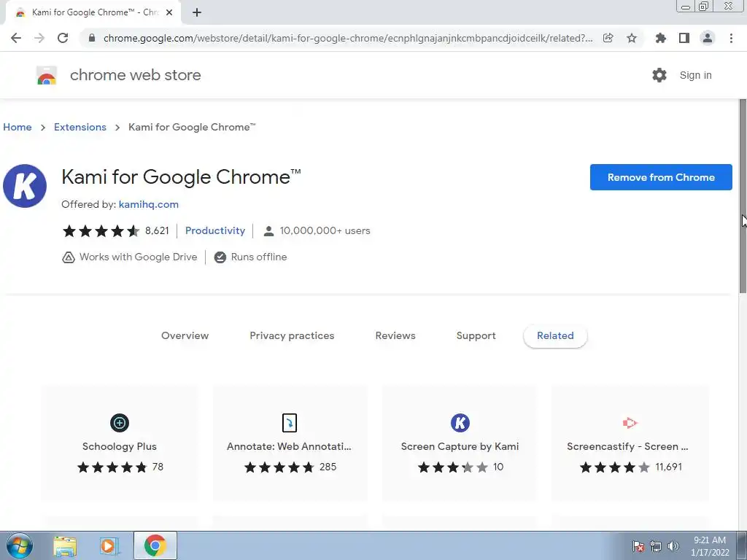This screenshot has height=560, width=747.
Task: Click the 8,621 ratings star row
Action: click(x=101, y=231)
